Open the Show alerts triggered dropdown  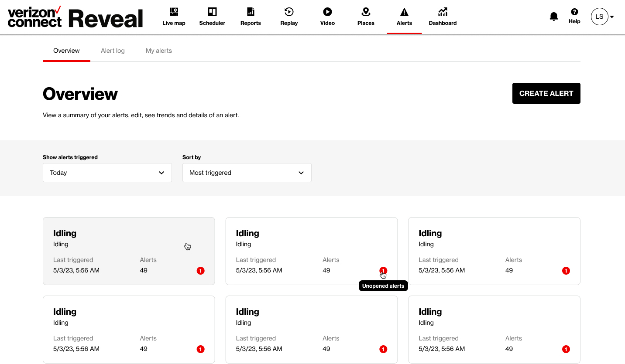click(107, 173)
